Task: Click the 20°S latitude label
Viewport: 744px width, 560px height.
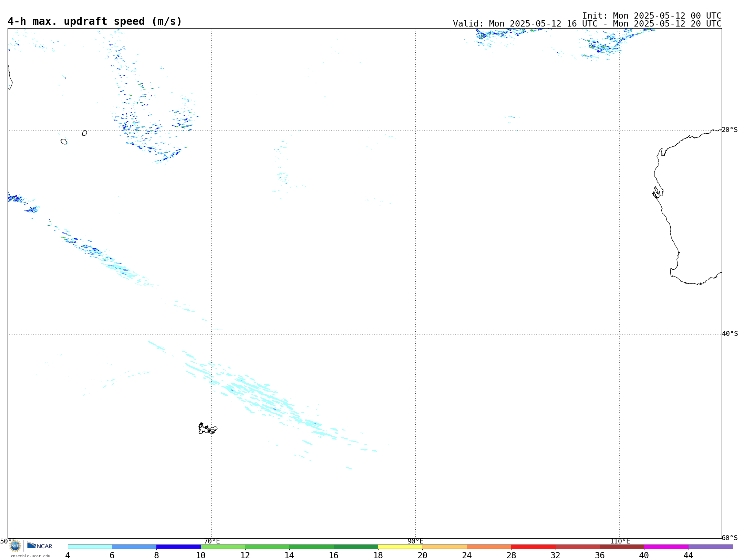Action: 730,130
